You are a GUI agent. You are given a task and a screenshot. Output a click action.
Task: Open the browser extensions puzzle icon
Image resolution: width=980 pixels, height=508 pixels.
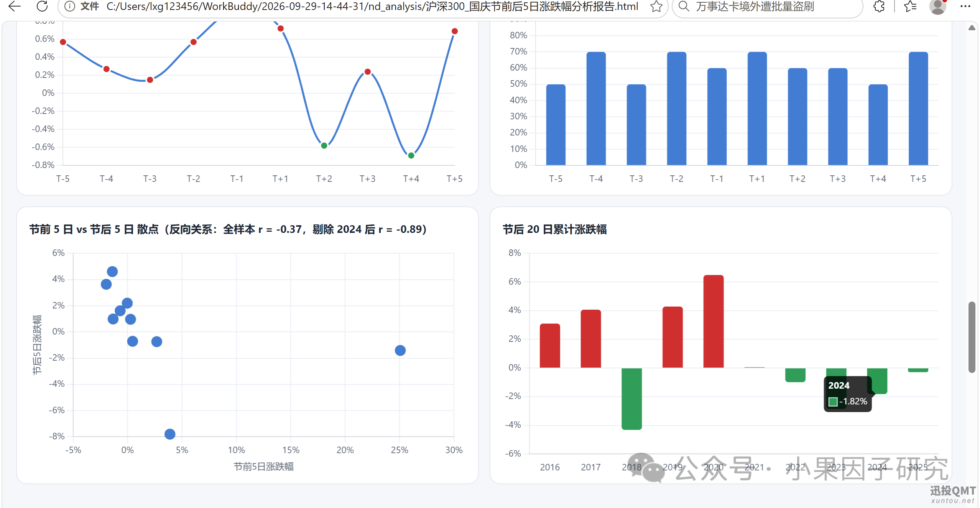point(879,6)
